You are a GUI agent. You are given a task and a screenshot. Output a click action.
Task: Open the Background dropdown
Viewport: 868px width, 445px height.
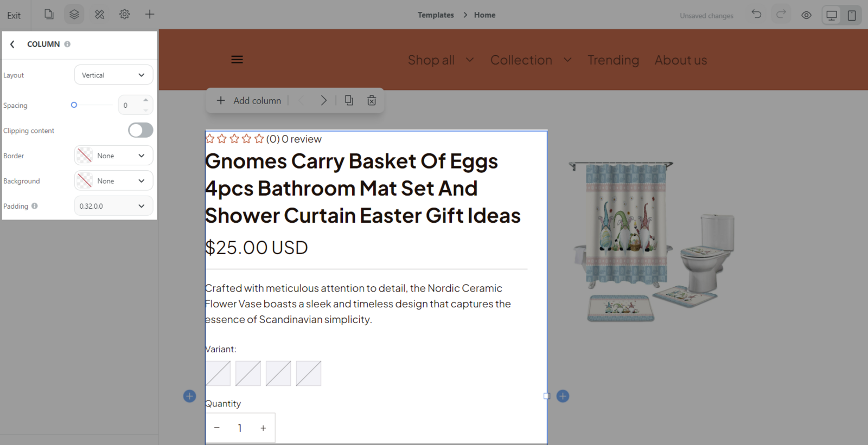[x=113, y=180]
